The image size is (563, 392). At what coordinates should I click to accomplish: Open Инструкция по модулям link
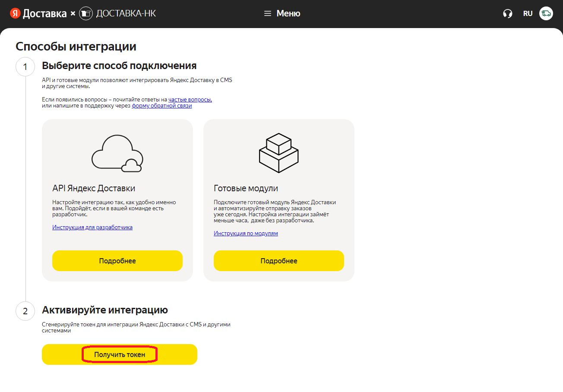(x=246, y=233)
